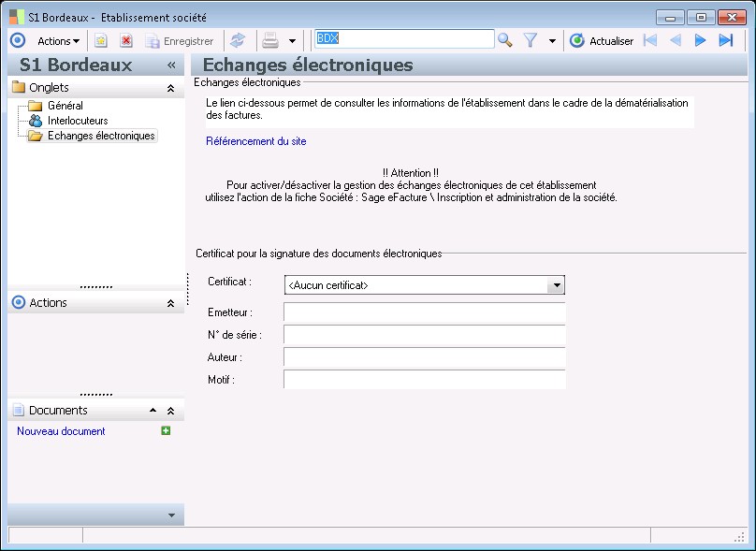Click the magnifying glass search icon
The image size is (756, 551).
[505, 40]
